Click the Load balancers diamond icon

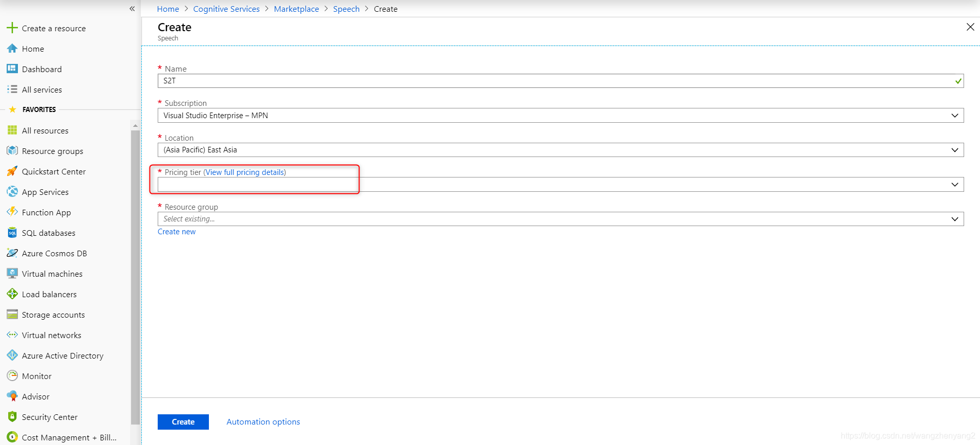[12, 294]
